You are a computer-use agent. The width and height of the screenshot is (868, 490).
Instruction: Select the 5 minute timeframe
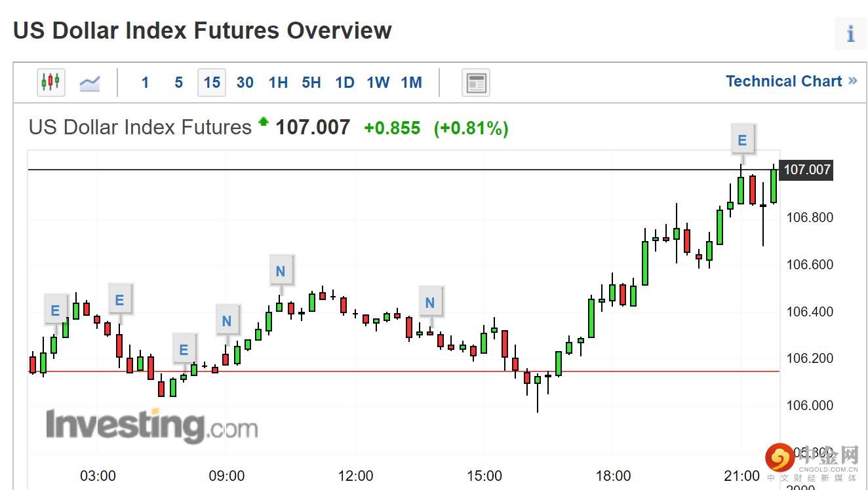coord(178,83)
